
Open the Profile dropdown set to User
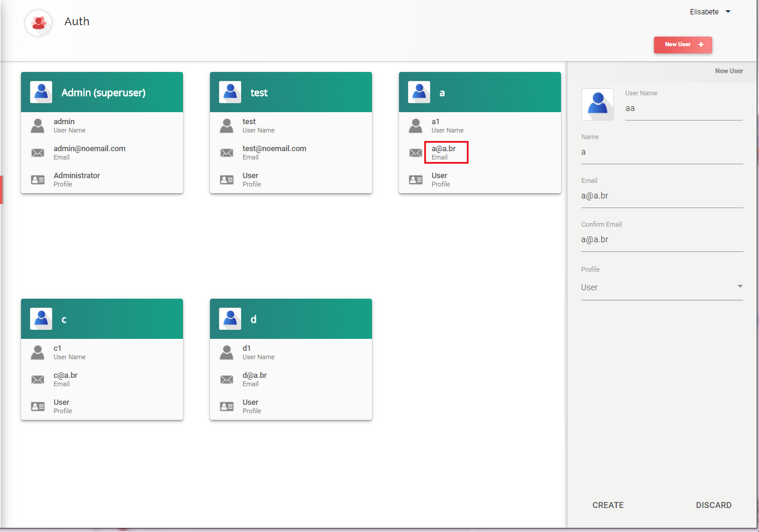coord(662,287)
